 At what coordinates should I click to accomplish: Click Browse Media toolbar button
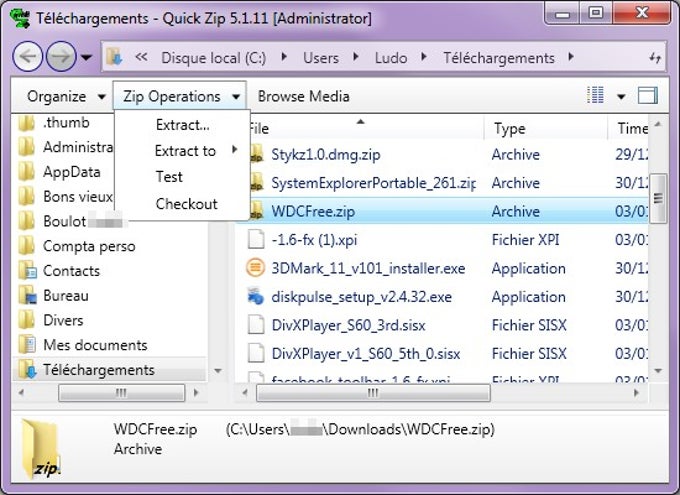coord(304,96)
